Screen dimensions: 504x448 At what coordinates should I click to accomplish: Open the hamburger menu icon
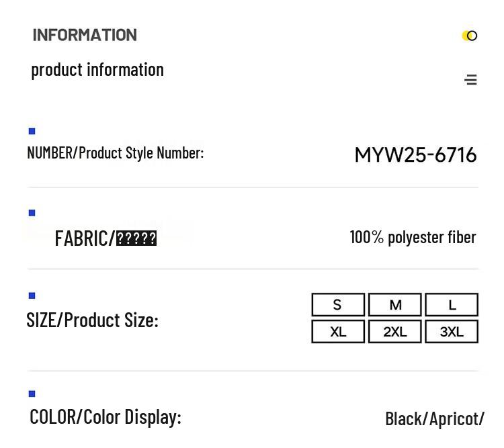(470, 80)
